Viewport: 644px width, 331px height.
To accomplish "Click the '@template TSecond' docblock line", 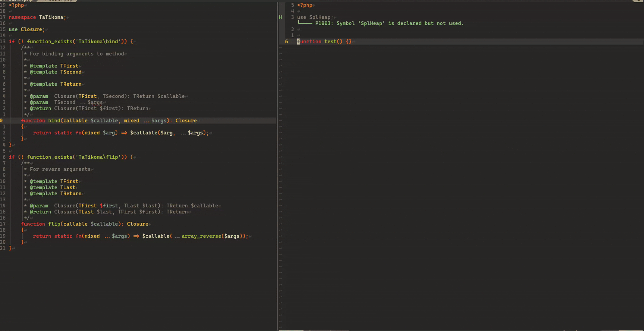I will point(55,72).
